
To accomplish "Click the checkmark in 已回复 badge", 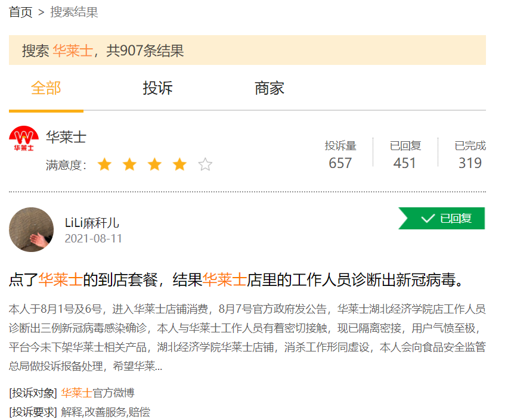I will click(428, 219).
